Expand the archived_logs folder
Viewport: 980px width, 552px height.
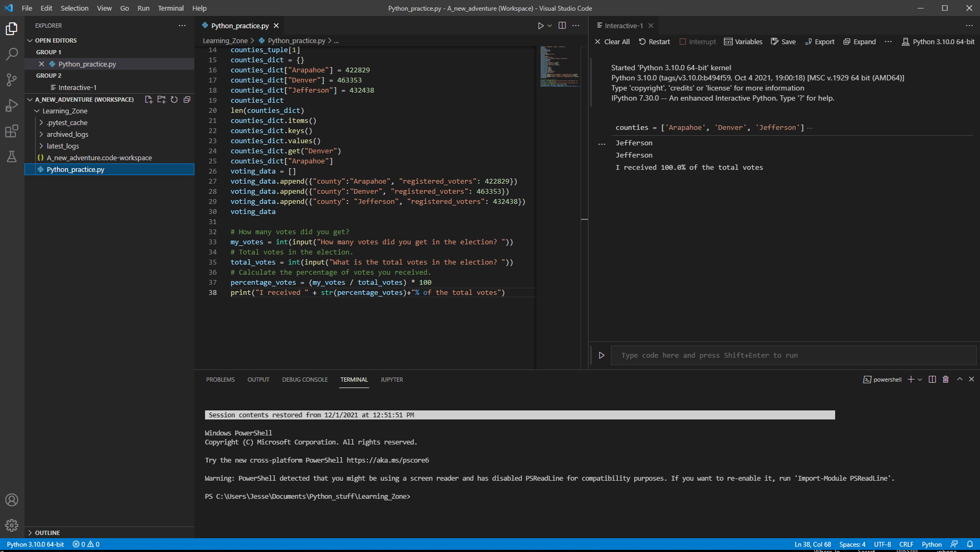pyautogui.click(x=67, y=134)
